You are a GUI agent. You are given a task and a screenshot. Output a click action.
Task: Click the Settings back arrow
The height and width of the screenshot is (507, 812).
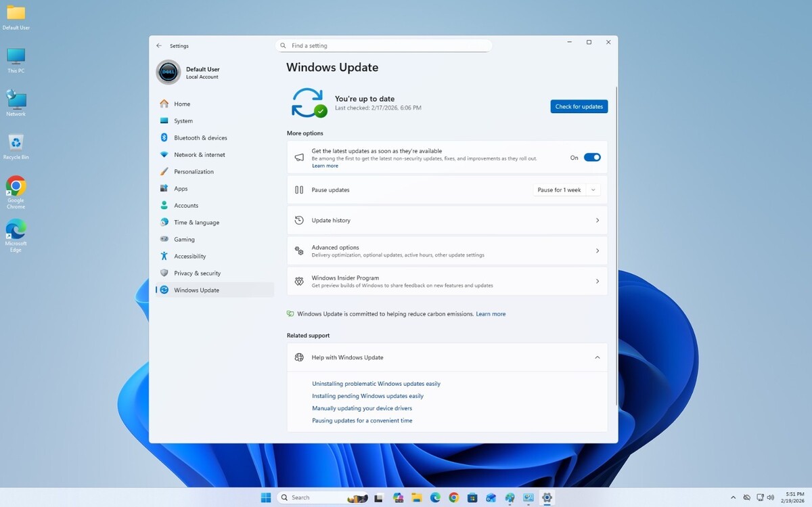pyautogui.click(x=159, y=46)
